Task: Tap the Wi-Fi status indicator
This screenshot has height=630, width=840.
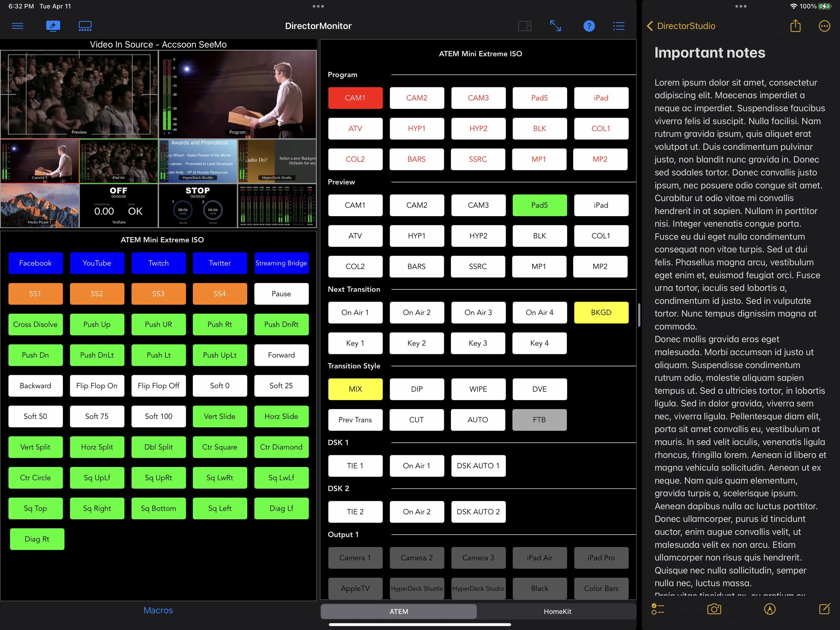Action: tap(793, 6)
